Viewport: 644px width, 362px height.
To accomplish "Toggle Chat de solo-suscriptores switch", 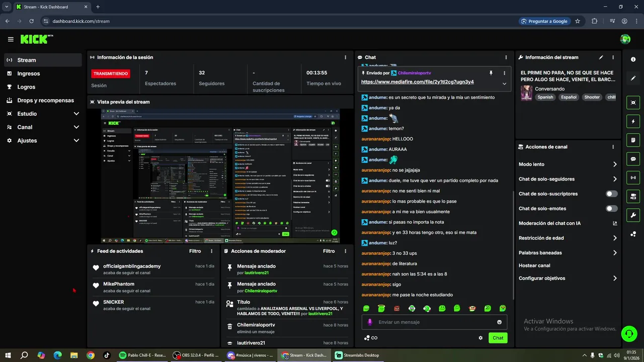I will tap(612, 194).
